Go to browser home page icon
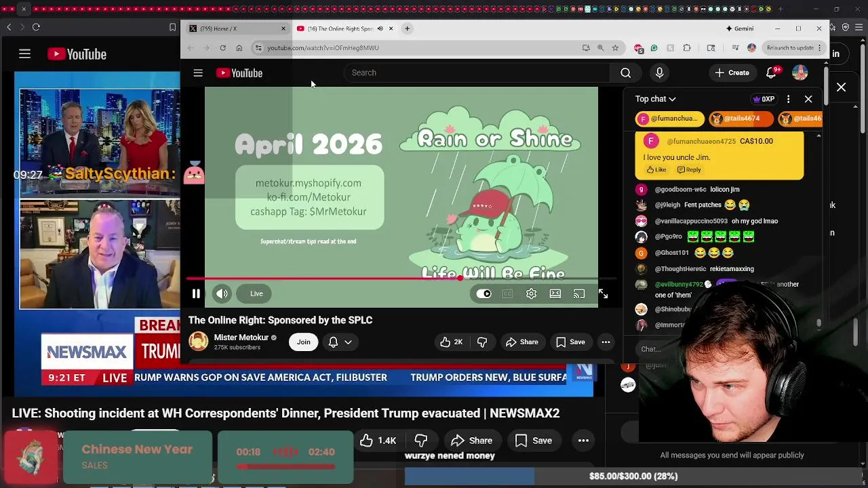 (239, 48)
